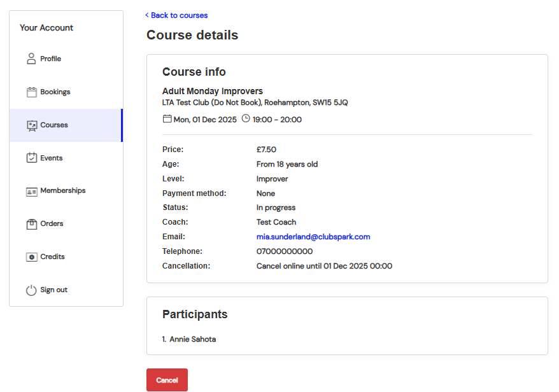Click the telephone number 07000000000

click(284, 251)
